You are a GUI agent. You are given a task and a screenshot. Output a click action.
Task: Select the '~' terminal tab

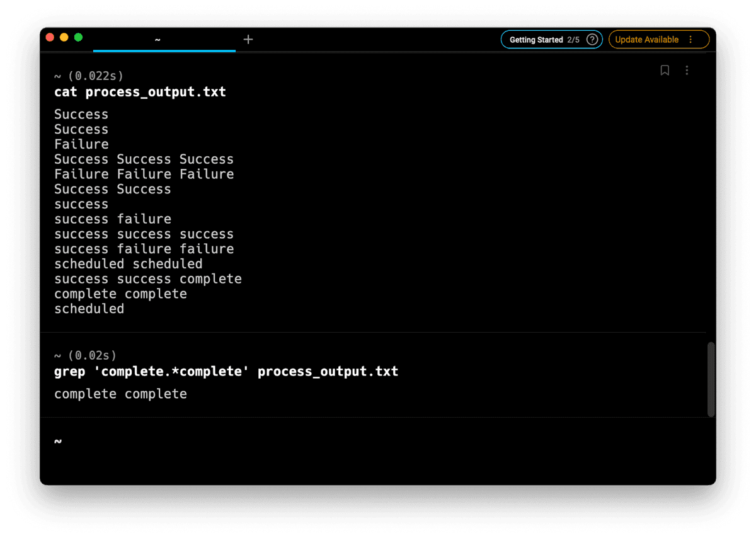(157, 40)
